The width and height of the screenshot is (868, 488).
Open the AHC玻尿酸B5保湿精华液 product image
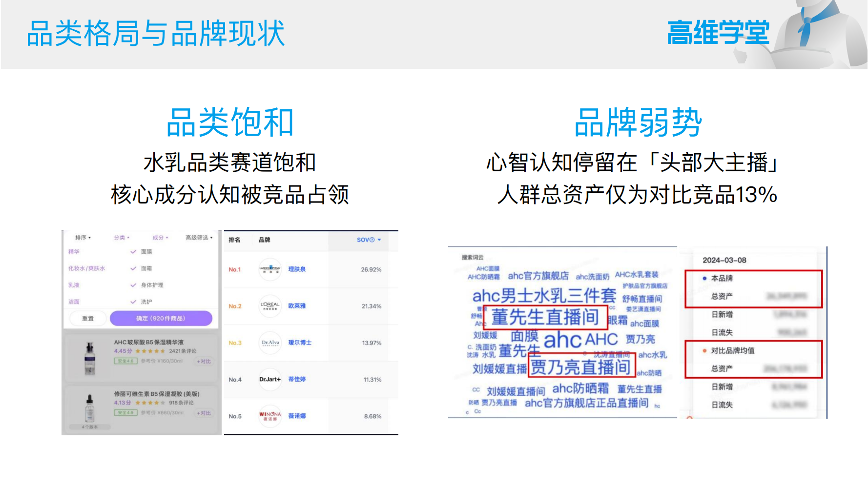click(90, 358)
